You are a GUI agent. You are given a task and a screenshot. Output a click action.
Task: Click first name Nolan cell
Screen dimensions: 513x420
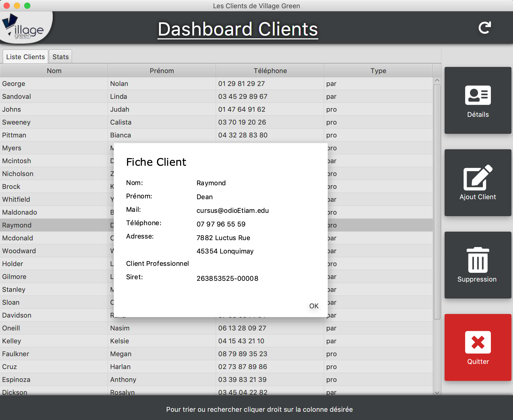(162, 84)
